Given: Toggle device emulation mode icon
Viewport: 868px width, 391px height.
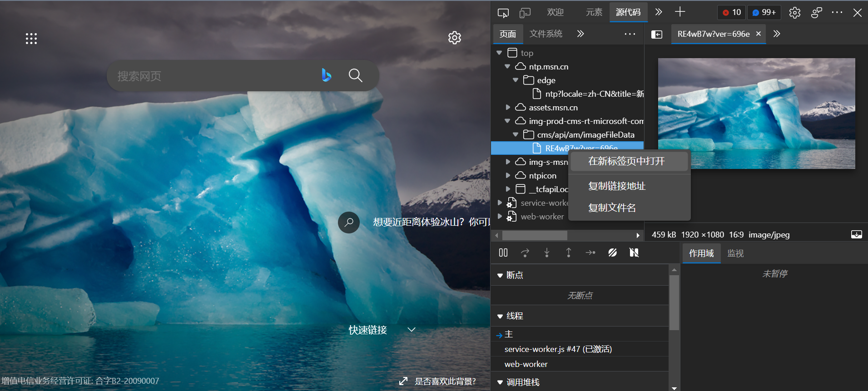Looking at the screenshot, I should coord(525,13).
